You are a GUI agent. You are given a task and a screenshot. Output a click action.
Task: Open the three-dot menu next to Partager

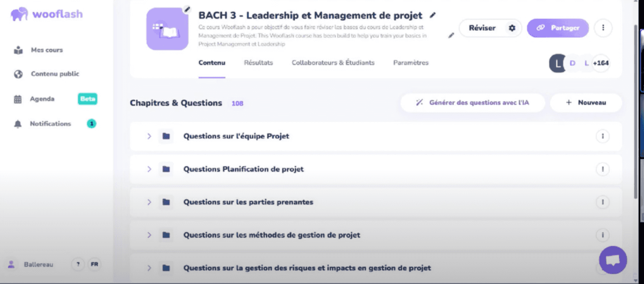coord(603,28)
